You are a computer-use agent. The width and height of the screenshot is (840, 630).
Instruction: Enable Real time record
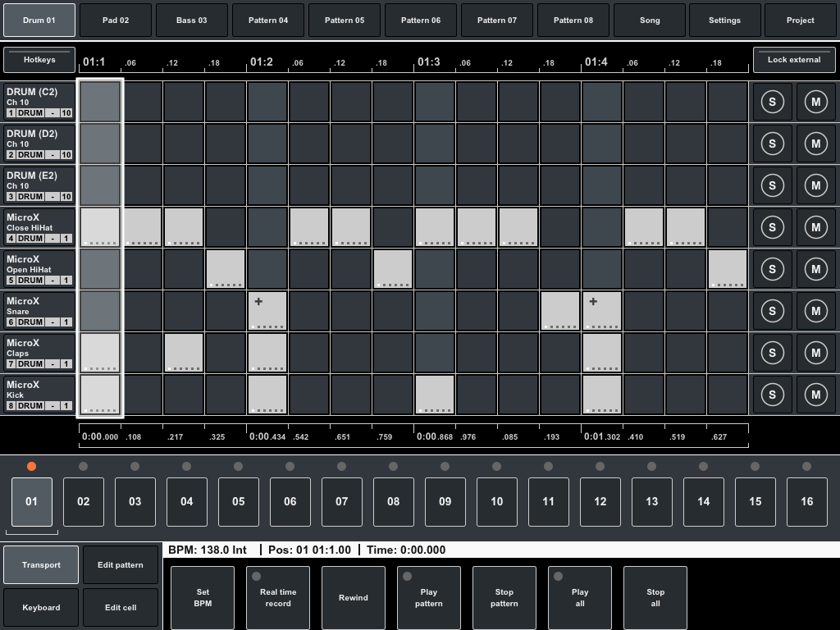point(277,597)
